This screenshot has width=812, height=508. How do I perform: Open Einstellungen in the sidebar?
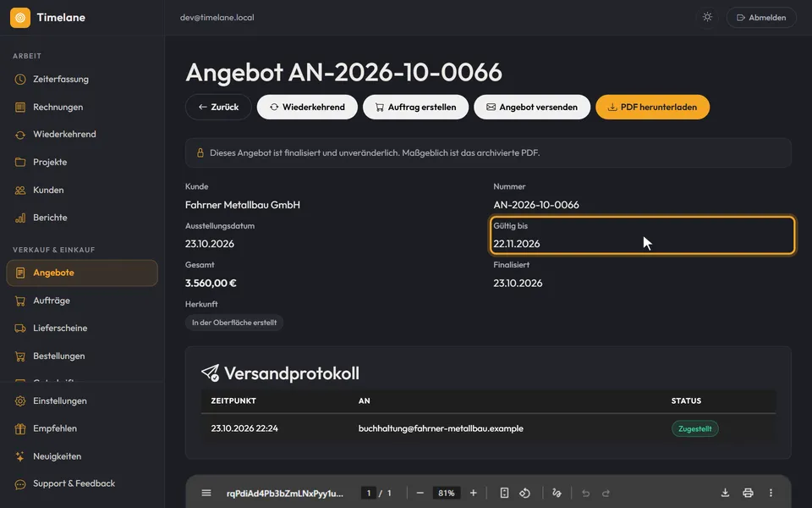point(82,401)
